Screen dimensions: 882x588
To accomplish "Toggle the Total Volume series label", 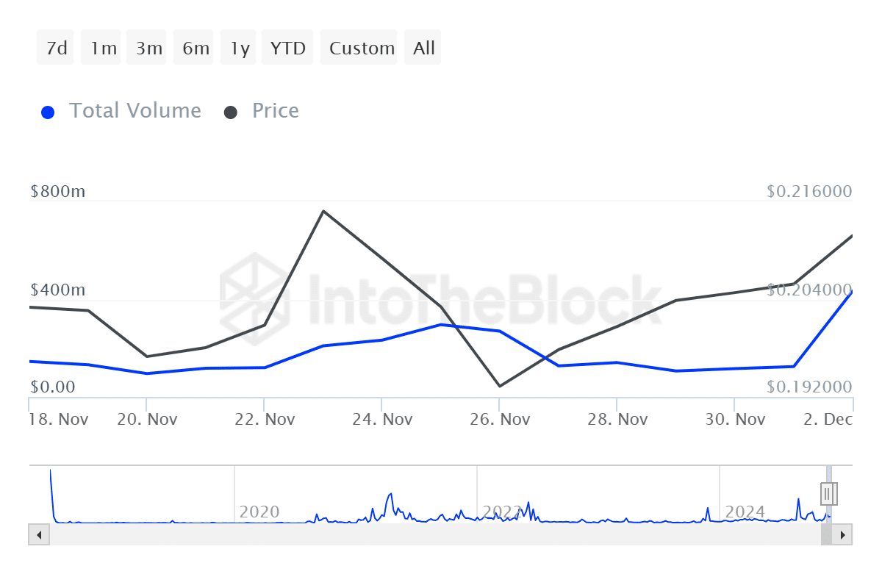I will coord(135,111).
